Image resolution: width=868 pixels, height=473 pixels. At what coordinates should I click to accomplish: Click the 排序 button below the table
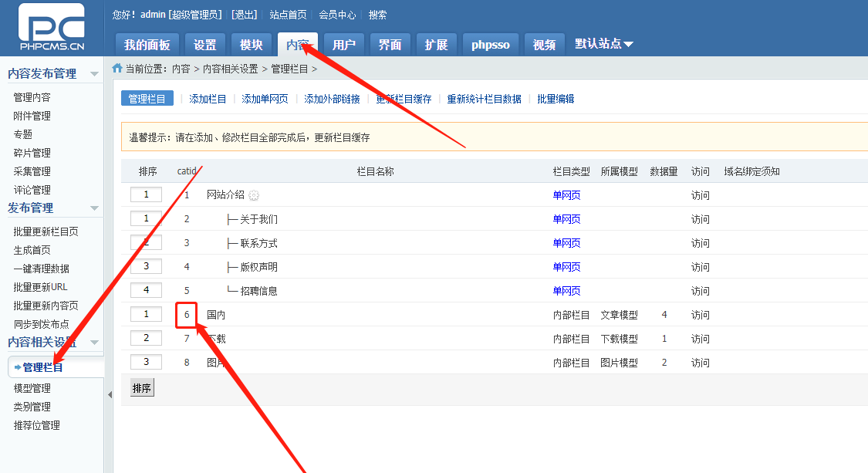141,387
